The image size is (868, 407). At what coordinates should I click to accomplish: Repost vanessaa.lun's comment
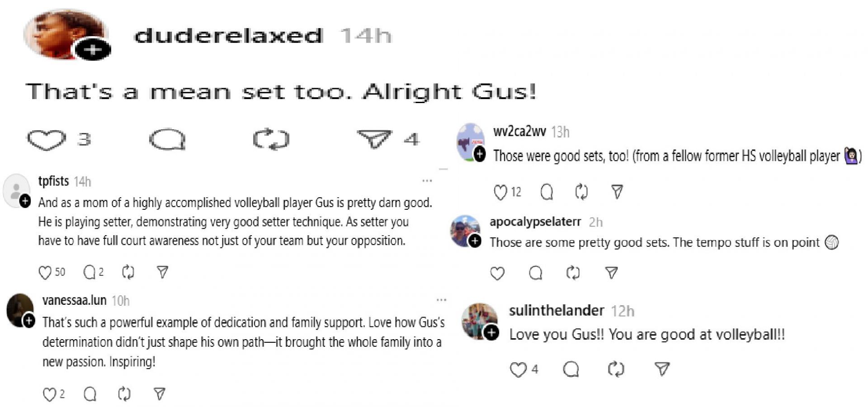[124, 394]
